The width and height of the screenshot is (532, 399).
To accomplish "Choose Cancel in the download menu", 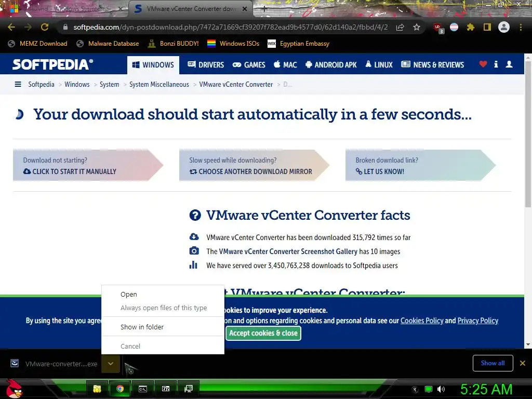I will 163,346.
